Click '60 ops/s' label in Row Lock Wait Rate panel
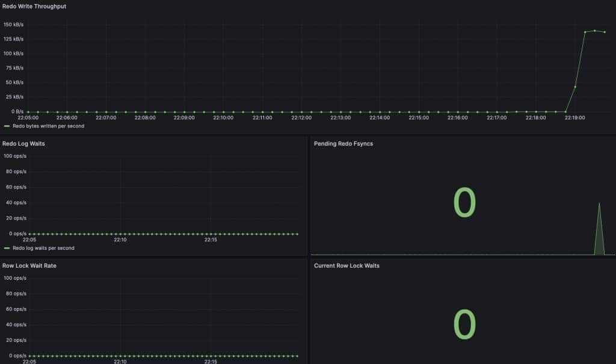 [x=16, y=309]
